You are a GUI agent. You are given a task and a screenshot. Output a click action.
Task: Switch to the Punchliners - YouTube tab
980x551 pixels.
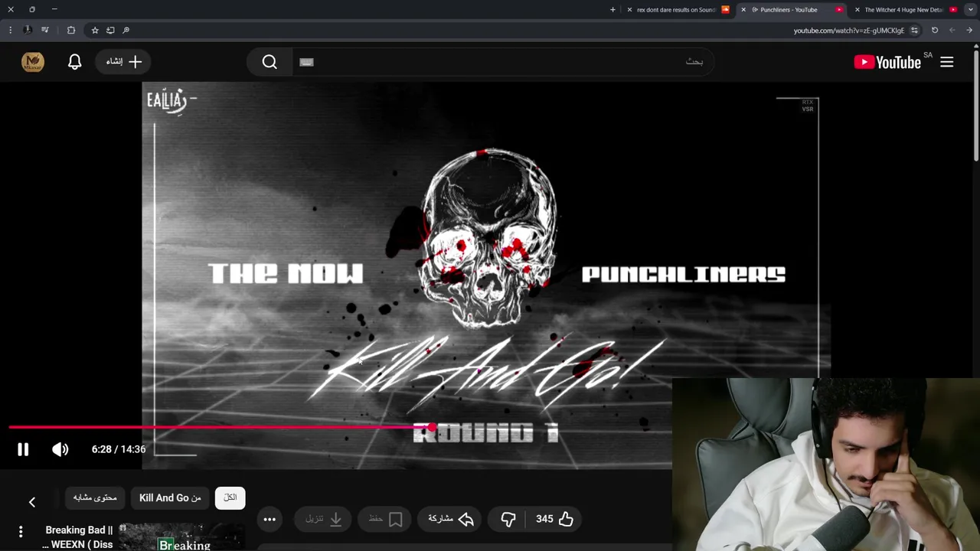(x=793, y=10)
